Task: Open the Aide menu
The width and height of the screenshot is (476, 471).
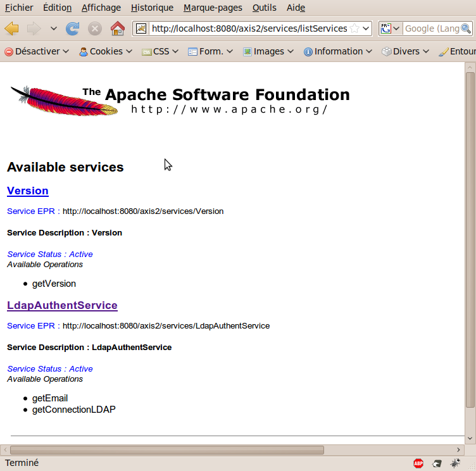Action: [x=296, y=8]
